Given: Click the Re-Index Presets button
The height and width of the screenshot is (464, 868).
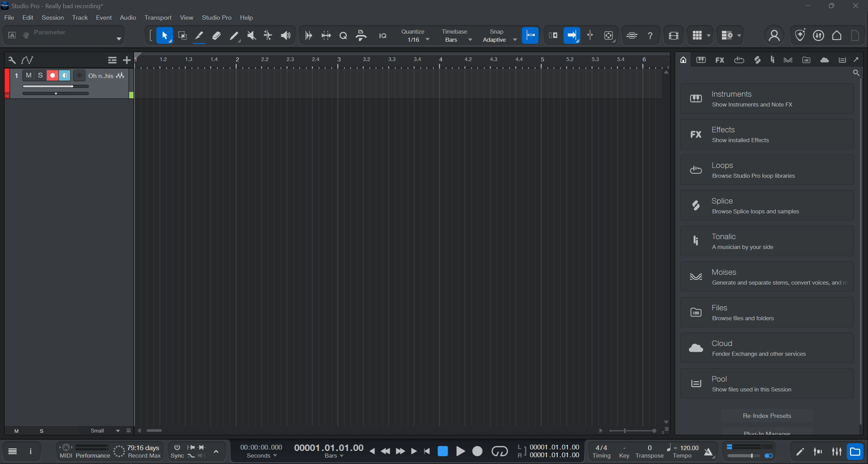Looking at the screenshot, I should [x=767, y=416].
